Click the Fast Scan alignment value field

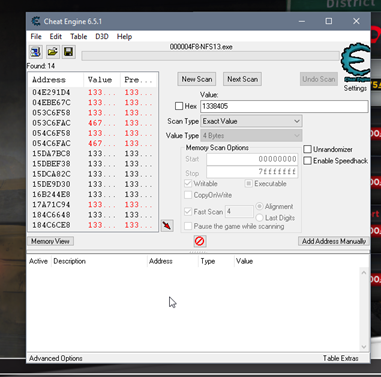pyautogui.click(x=239, y=212)
